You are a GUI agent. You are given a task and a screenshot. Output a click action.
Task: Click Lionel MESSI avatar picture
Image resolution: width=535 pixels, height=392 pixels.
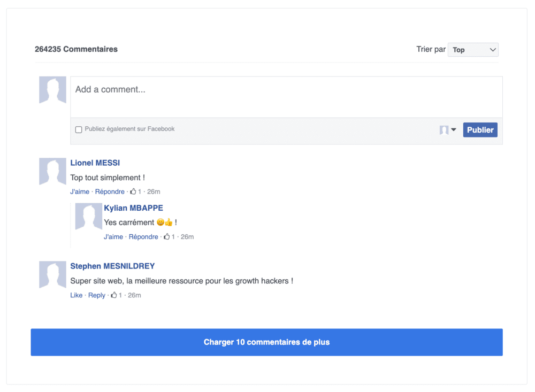coord(52,171)
